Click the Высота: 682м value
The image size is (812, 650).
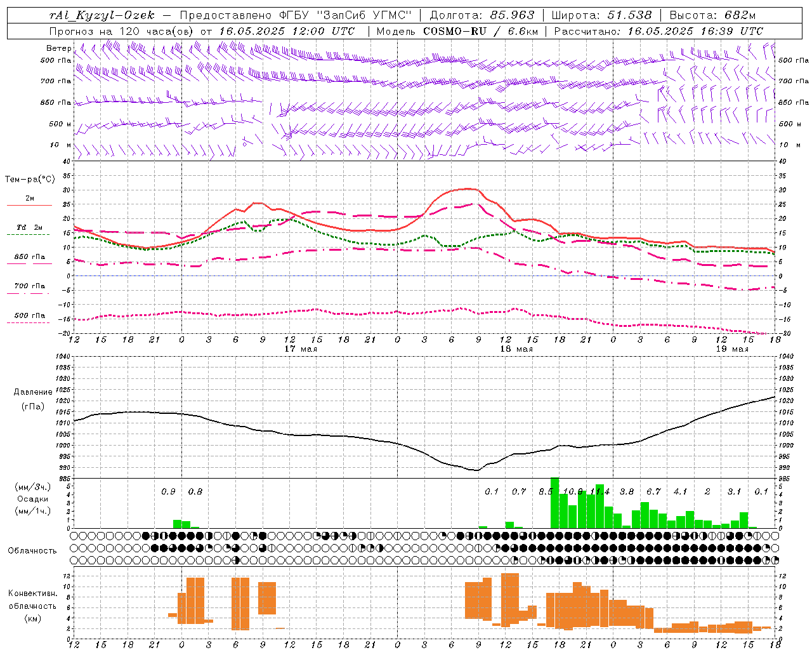[713, 15]
